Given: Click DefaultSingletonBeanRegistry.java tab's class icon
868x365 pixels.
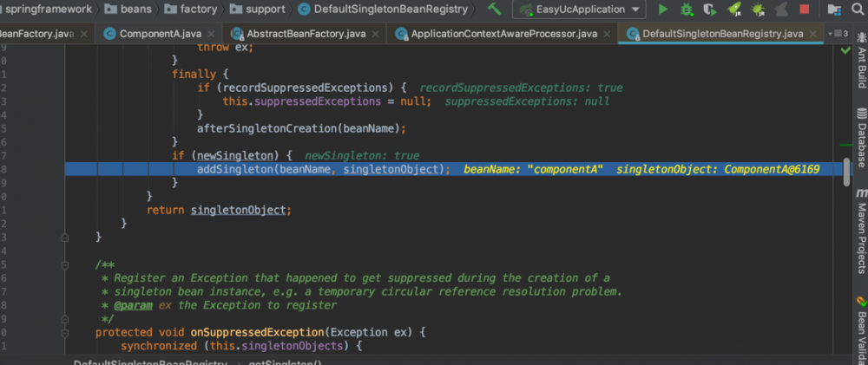Looking at the screenshot, I should 632,34.
